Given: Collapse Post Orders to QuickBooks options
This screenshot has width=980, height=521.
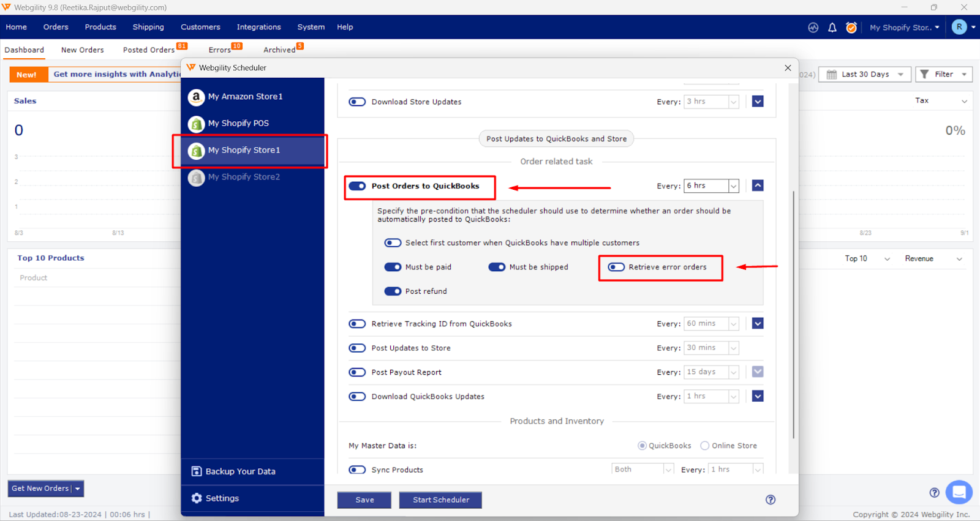Looking at the screenshot, I should 758,186.
